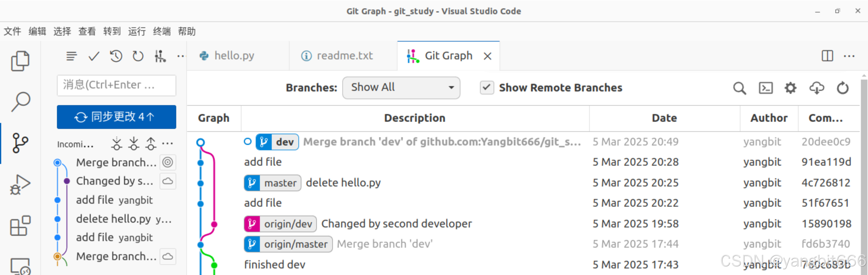Click commit hash 51f67651
The width and height of the screenshot is (868, 275).
point(825,203)
